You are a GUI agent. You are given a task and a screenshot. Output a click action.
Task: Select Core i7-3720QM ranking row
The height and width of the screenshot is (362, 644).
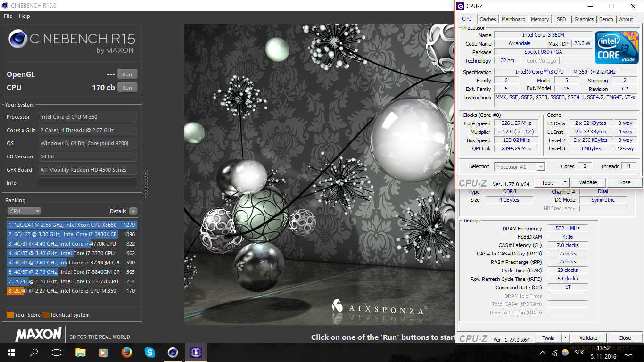coord(72,263)
